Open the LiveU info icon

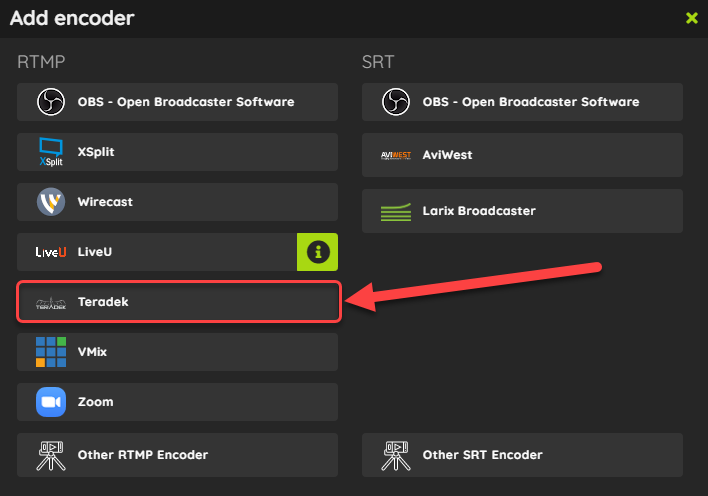[x=317, y=252]
